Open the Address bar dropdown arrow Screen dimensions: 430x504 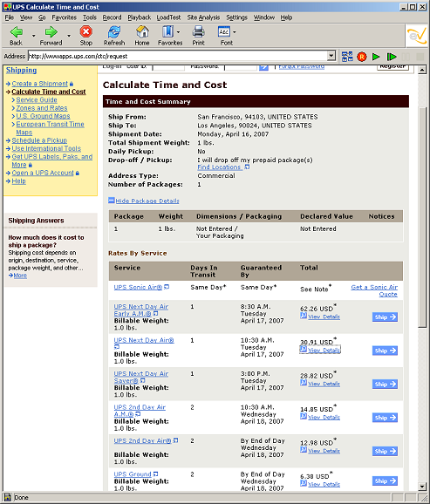(x=331, y=57)
